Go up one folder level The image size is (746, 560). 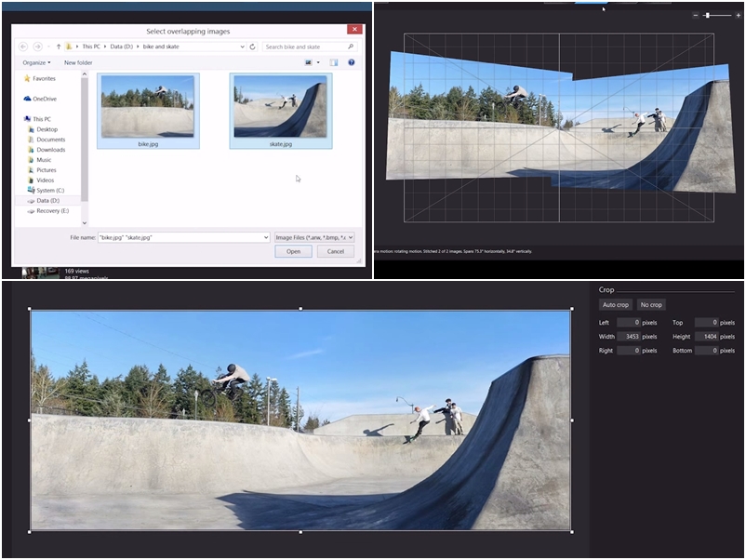pos(59,47)
